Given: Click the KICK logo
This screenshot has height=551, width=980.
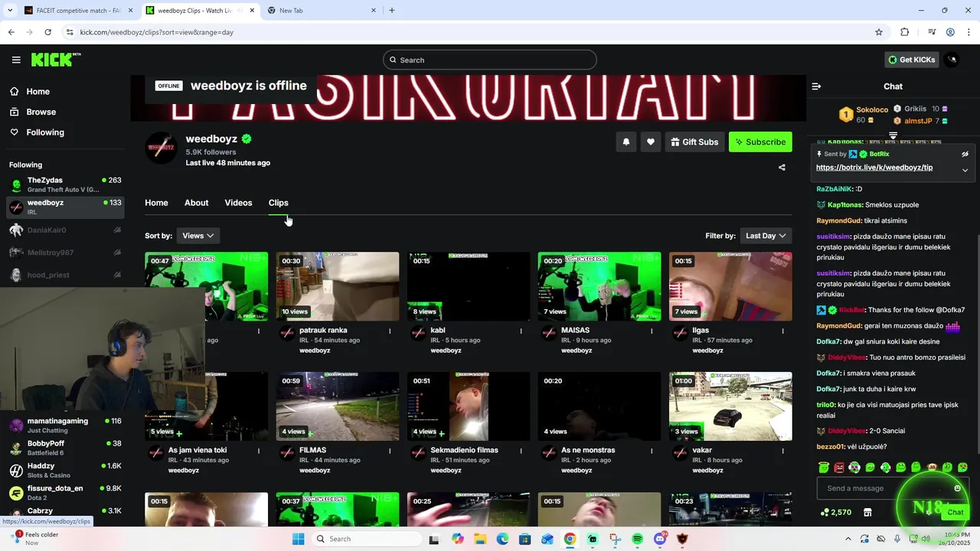Looking at the screenshot, I should click(x=56, y=60).
